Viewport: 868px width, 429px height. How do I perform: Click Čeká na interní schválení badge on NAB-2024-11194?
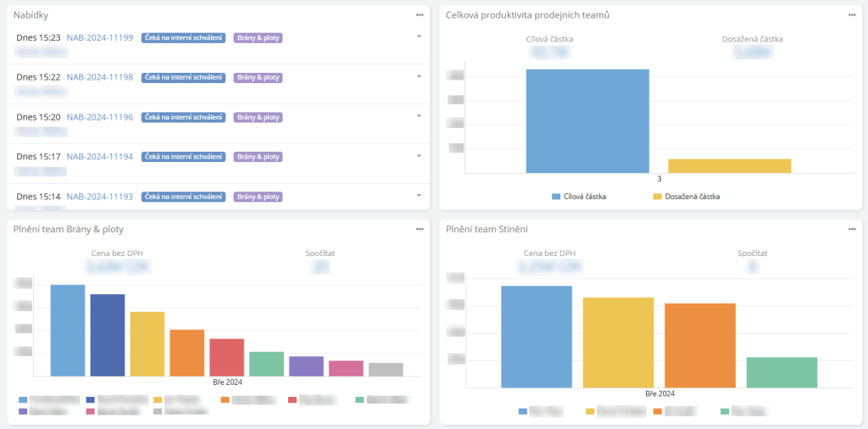(183, 157)
